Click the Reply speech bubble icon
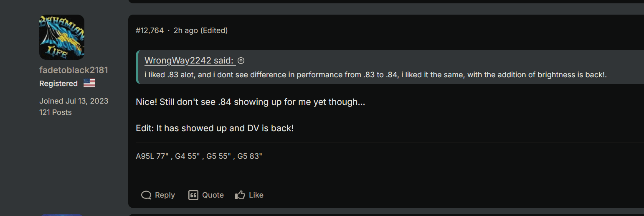The image size is (644, 216). coord(146,195)
